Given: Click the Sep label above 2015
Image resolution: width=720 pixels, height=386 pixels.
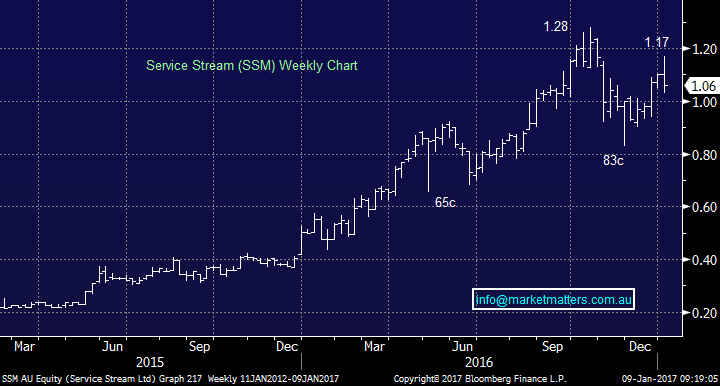Looking at the screenshot, I should click(x=199, y=347).
